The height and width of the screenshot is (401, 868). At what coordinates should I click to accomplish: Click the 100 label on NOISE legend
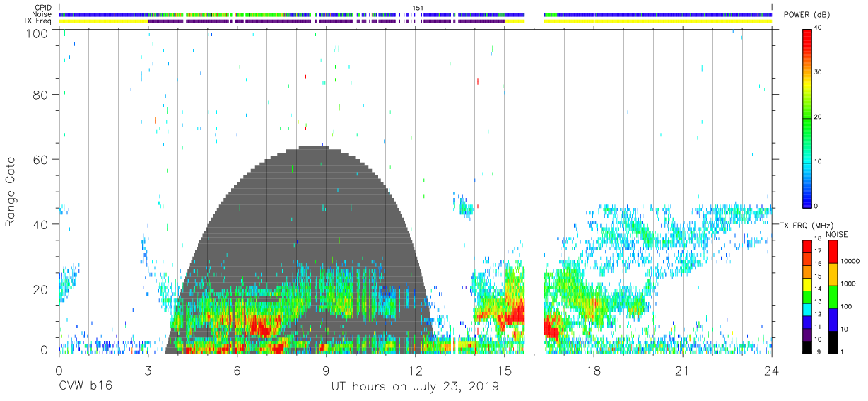(846, 307)
